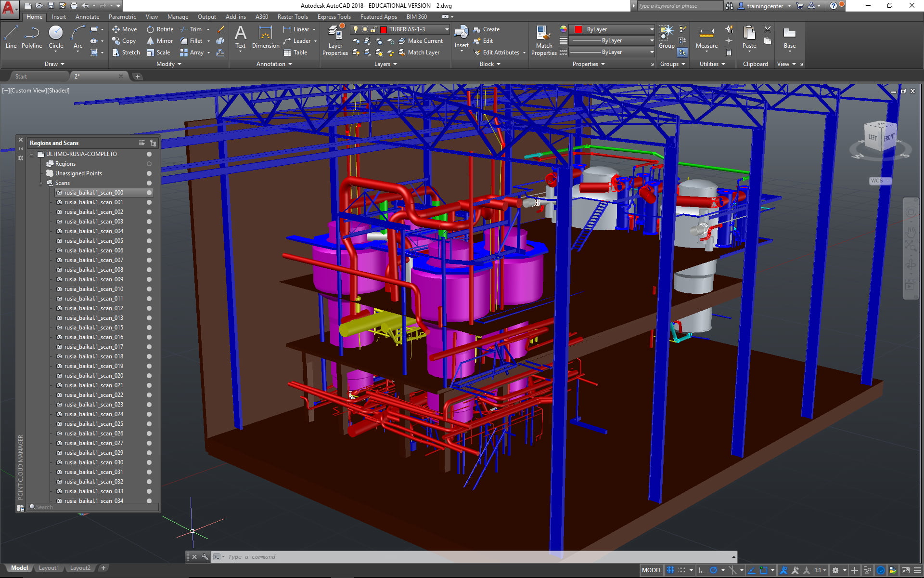Toggle grid display in status bar
Viewport: 924px width, 578px height.
click(x=670, y=570)
